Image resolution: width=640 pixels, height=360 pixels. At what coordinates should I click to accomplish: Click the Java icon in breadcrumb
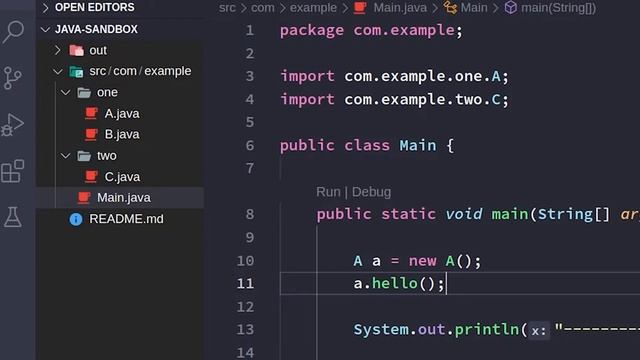pyautogui.click(x=360, y=8)
